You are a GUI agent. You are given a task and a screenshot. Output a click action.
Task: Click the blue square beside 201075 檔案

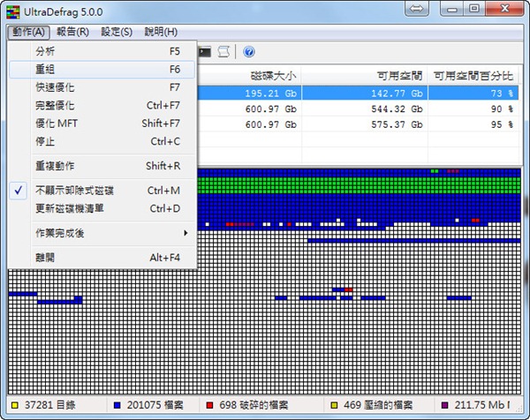[117, 405]
